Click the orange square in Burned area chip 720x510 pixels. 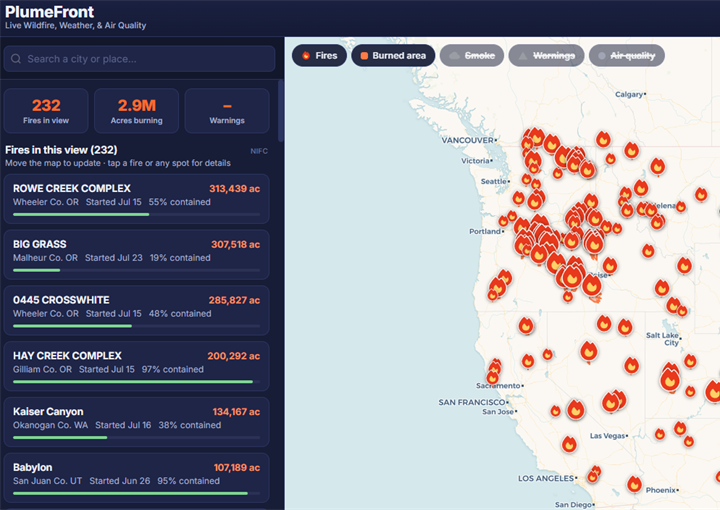pyautogui.click(x=364, y=56)
